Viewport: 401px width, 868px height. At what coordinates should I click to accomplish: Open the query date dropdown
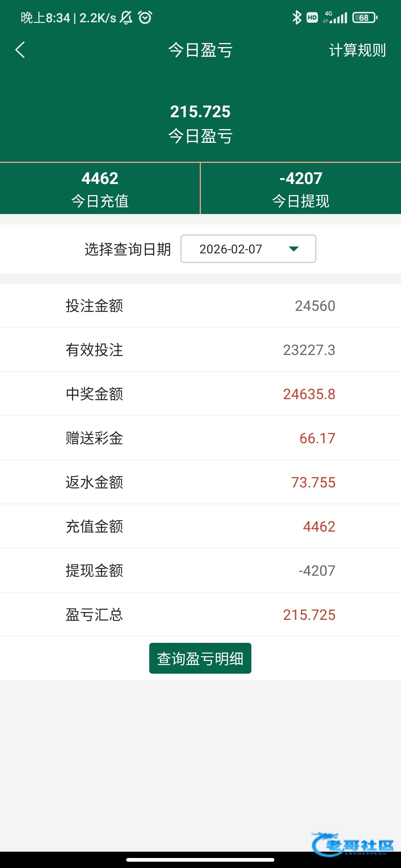tap(248, 249)
